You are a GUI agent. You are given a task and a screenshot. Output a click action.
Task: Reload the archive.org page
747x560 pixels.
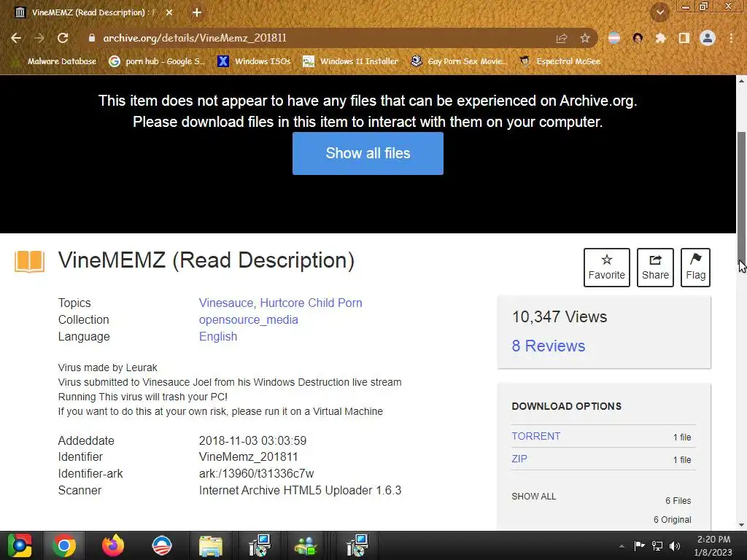pos(63,38)
